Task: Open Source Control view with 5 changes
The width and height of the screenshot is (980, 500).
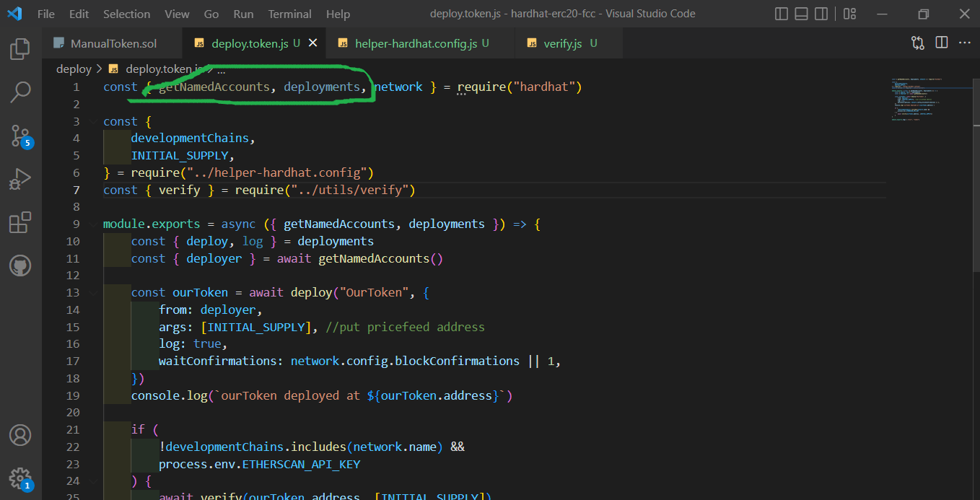Action: [x=20, y=135]
